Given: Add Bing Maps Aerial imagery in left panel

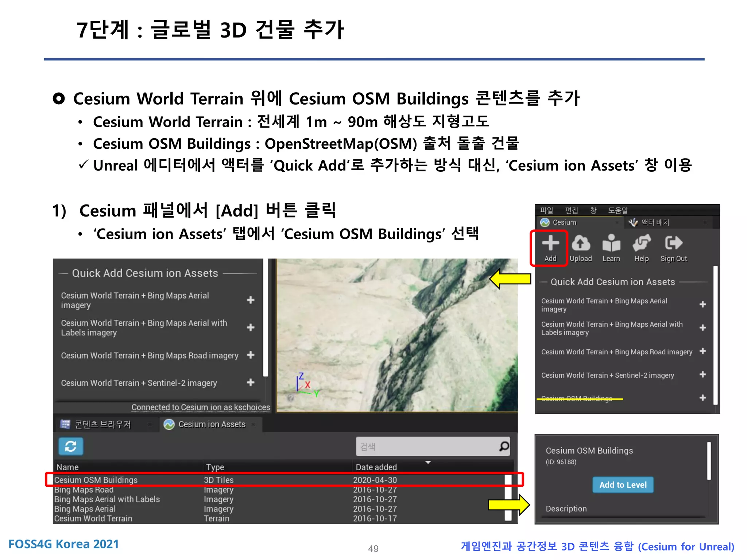Looking at the screenshot, I should pos(250,300).
